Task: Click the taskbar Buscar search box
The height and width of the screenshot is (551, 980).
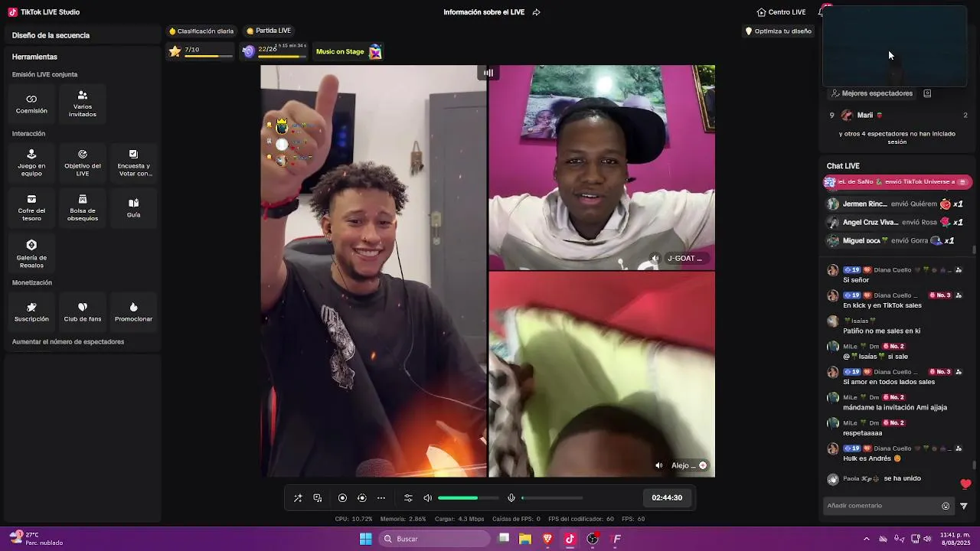Action: point(436,539)
